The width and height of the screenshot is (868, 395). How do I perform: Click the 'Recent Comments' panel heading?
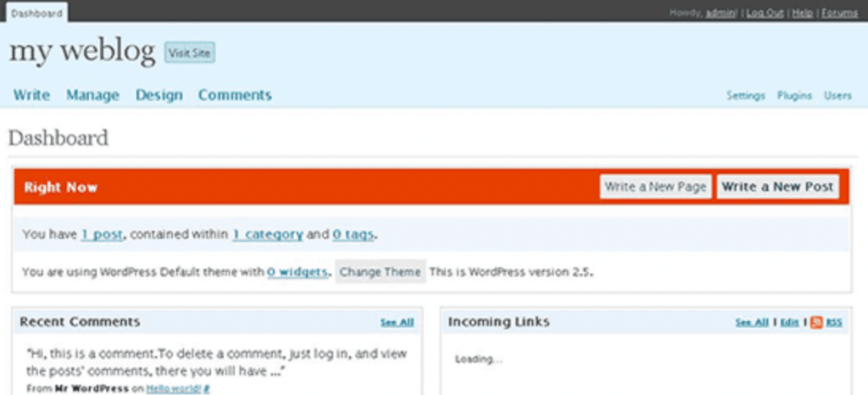coord(80,322)
